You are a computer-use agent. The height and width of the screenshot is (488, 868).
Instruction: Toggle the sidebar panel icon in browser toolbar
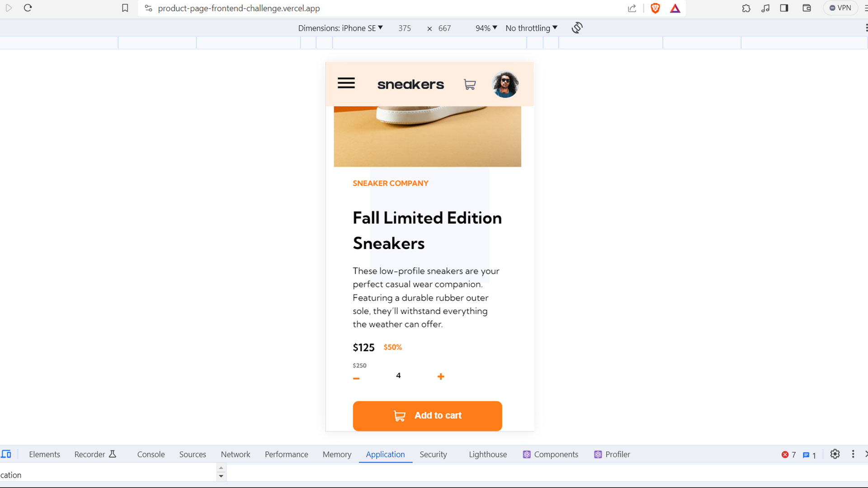click(x=784, y=8)
